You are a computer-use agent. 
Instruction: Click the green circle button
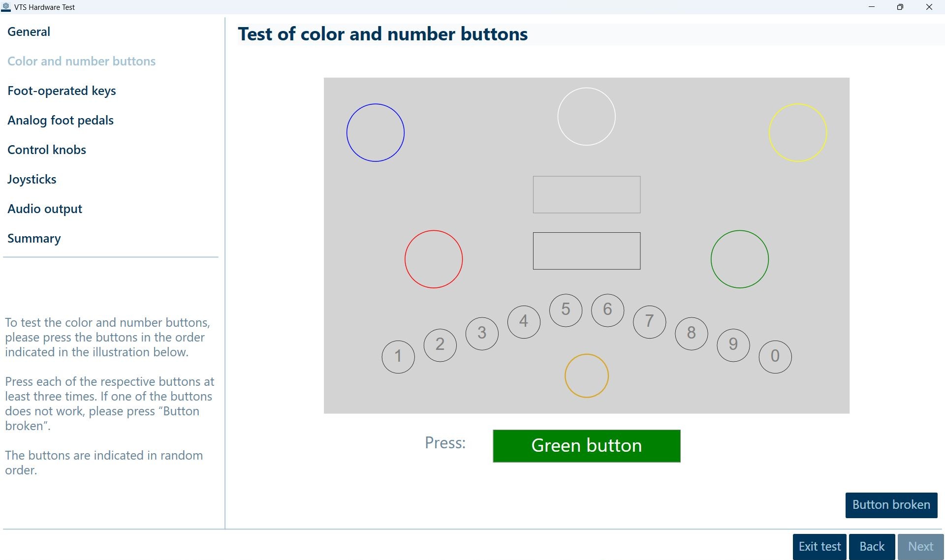click(739, 259)
